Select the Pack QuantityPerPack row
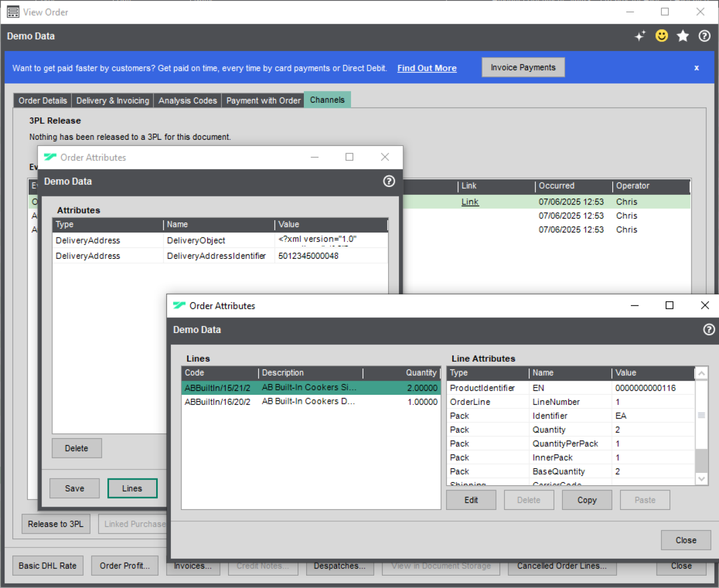This screenshot has width=719, height=588. click(x=571, y=444)
